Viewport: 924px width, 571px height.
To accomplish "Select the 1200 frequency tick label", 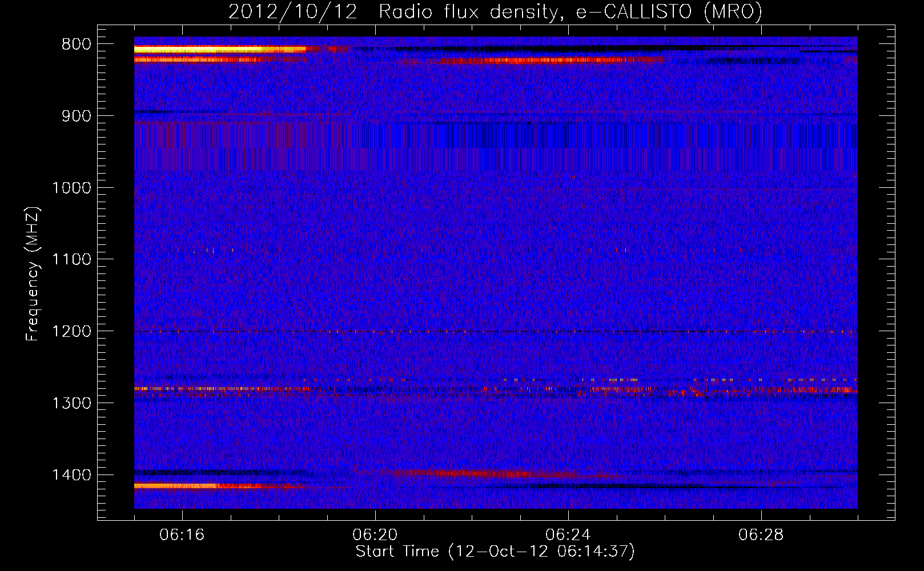I will click(x=71, y=332).
